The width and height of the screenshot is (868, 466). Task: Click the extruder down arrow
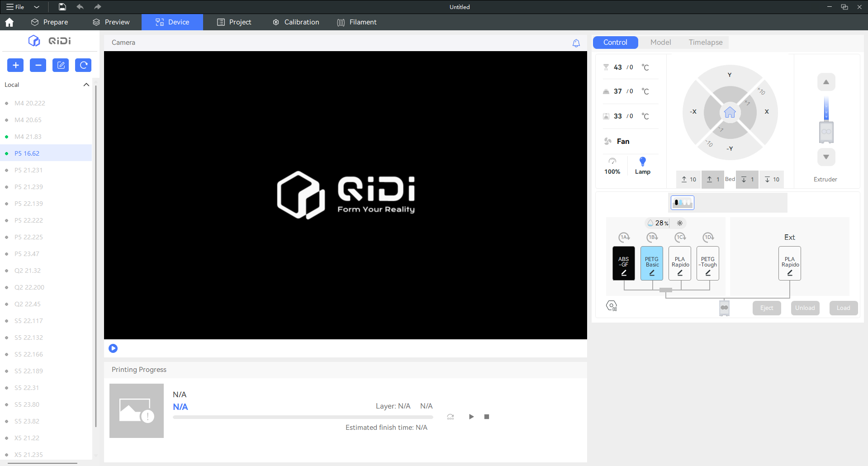click(826, 157)
